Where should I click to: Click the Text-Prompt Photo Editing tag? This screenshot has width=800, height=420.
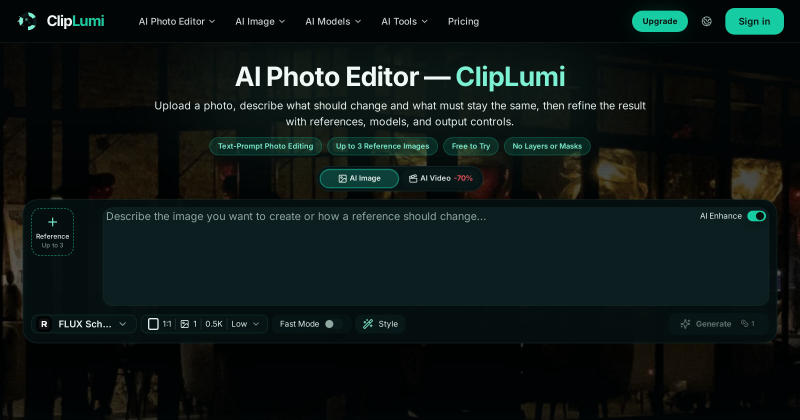[x=265, y=146]
